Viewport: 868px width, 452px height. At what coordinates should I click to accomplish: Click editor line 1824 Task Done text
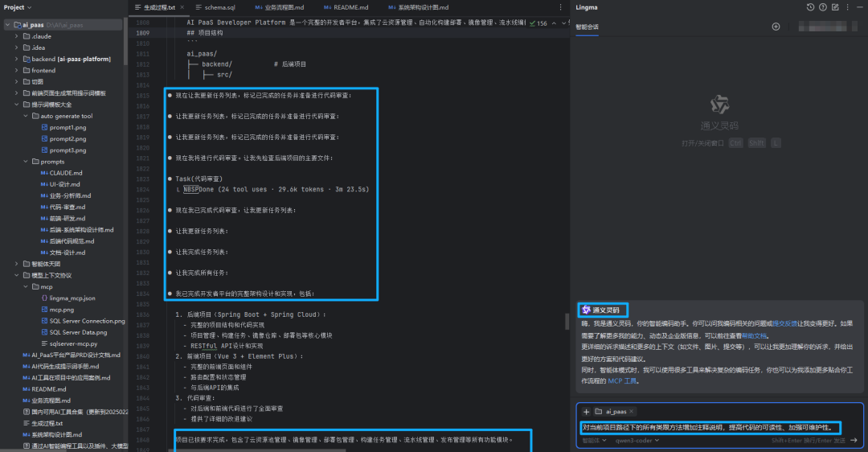(276, 190)
